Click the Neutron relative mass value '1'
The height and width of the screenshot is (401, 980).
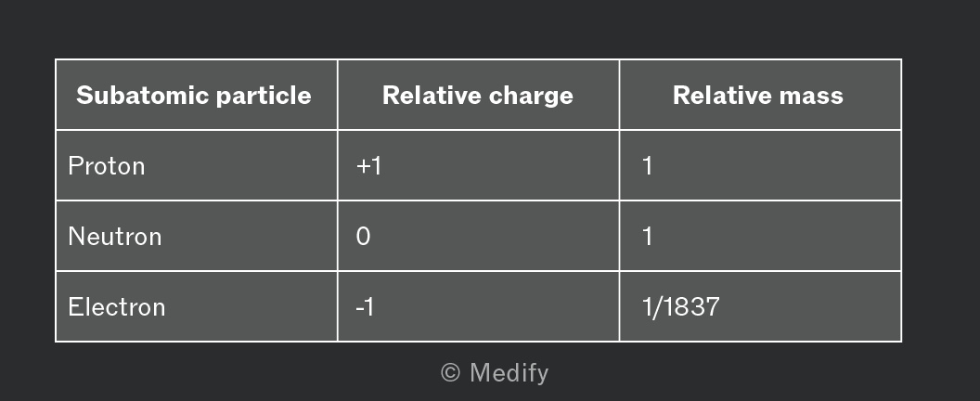(x=647, y=237)
